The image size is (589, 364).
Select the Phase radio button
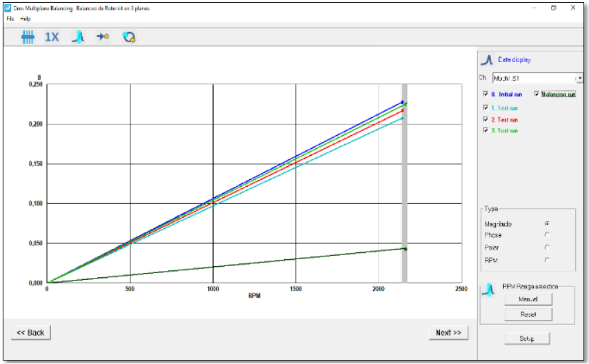pyautogui.click(x=547, y=235)
